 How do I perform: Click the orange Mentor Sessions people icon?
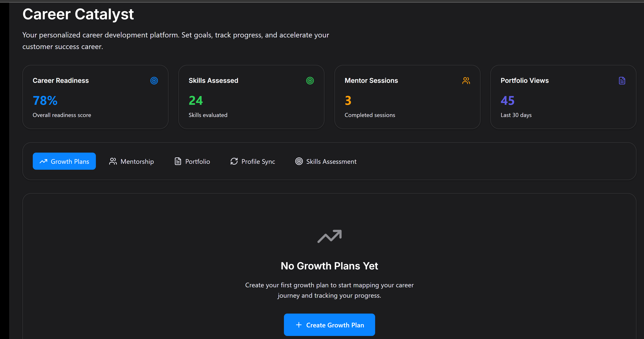pyautogui.click(x=466, y=81)
